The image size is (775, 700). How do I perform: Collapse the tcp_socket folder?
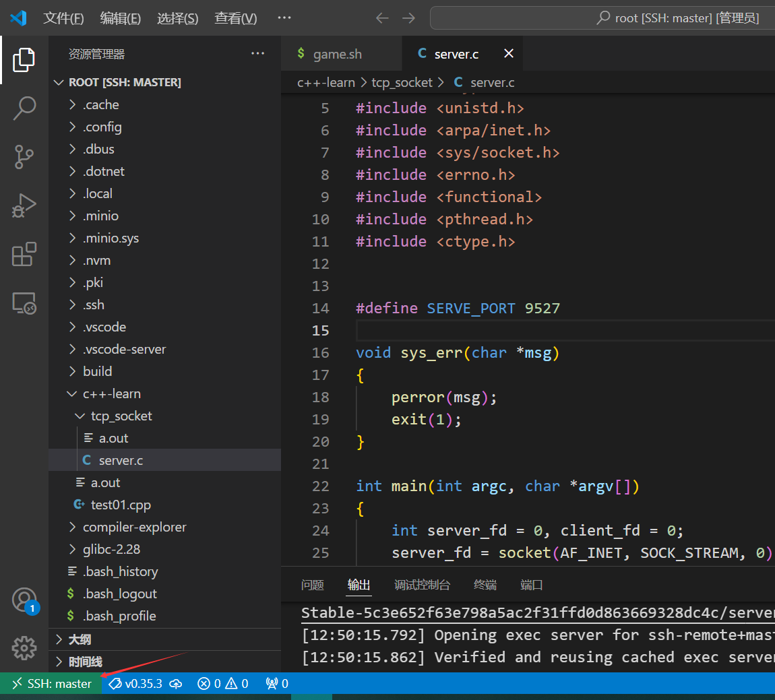click(x=164, y=416)
